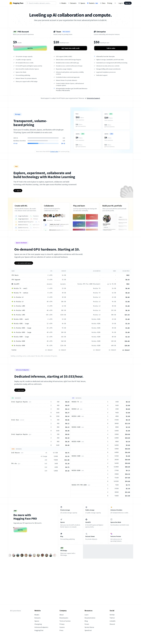Image resolution: width=141 pixels, height=644 pixels.
Task: Open Models in the top navigation
Action: coord(63,3)
